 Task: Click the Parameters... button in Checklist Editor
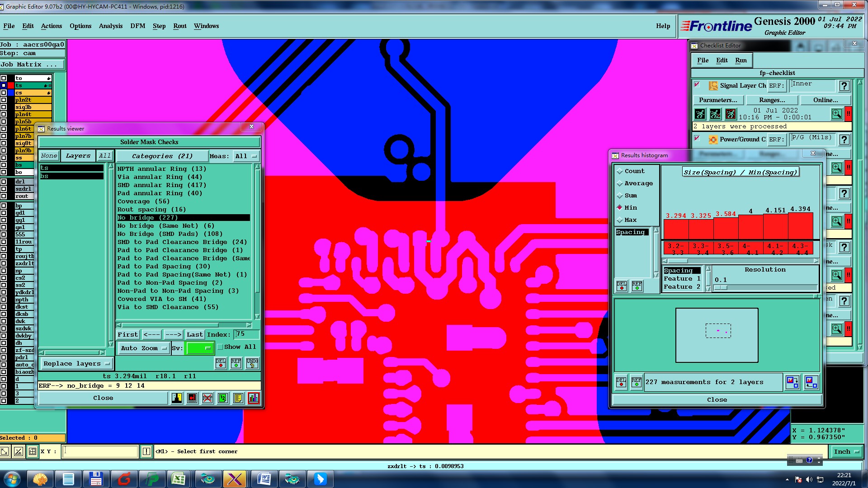click(717, 100)
